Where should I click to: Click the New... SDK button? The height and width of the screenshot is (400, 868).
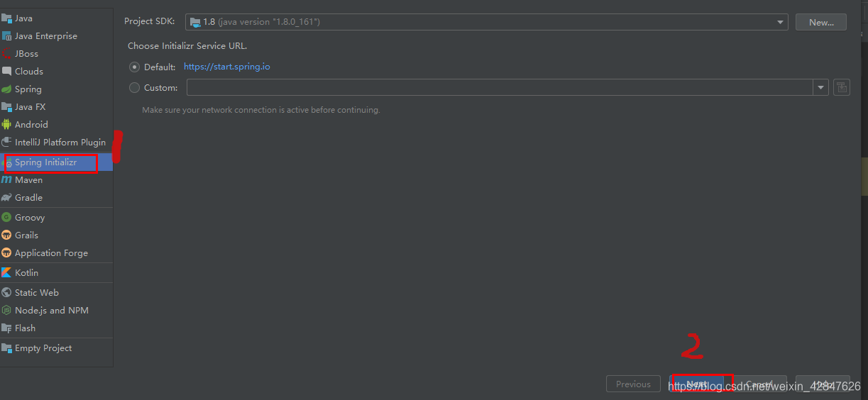821,22
